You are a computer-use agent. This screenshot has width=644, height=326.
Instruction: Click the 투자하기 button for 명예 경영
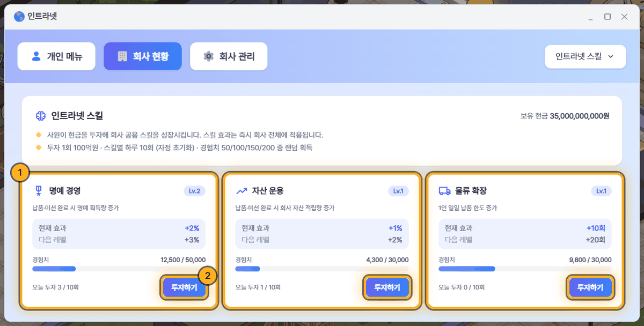tap(184, 287)
